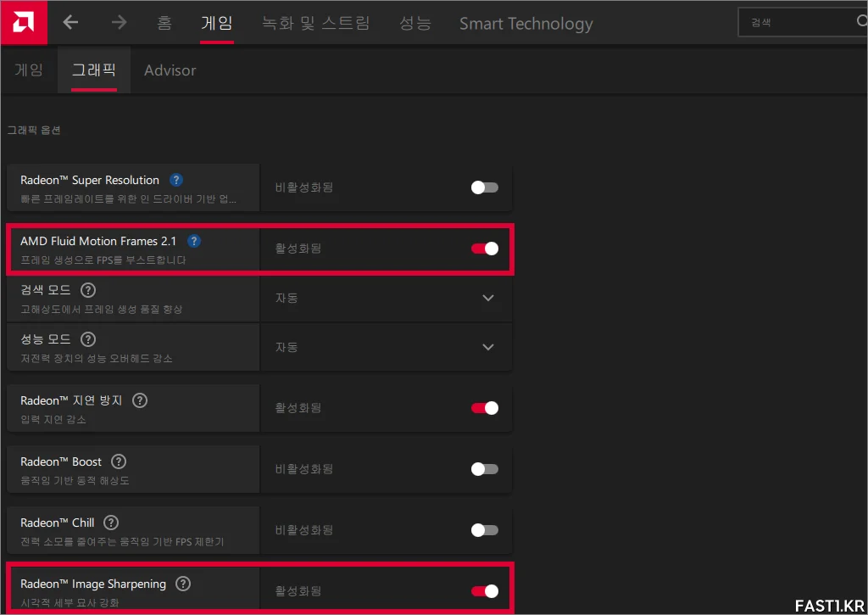
Task: Switch to the 게임 sub-tab
Action: (29, 70)
